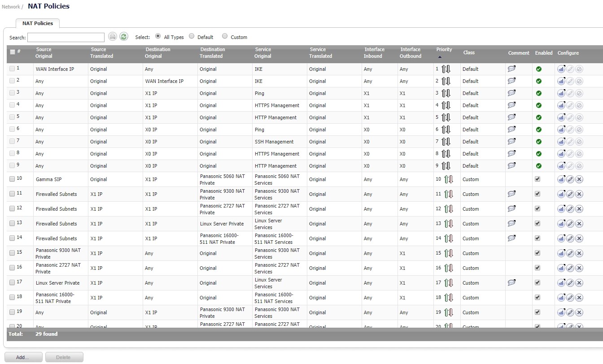
Task: Open the NAT Policies tab
Action: (38, 23)
